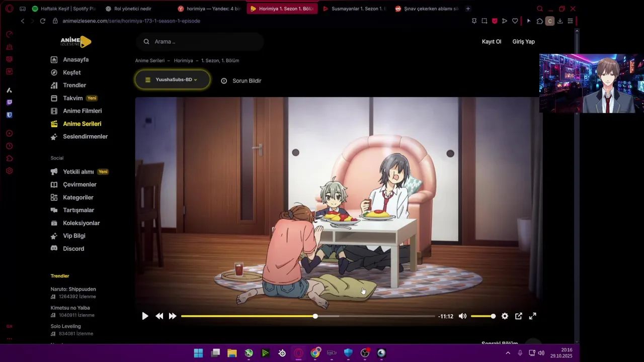This screenshot has width=644, height=362.
Task: Reload the page with the refresh icon
Action: click(42, 21)
